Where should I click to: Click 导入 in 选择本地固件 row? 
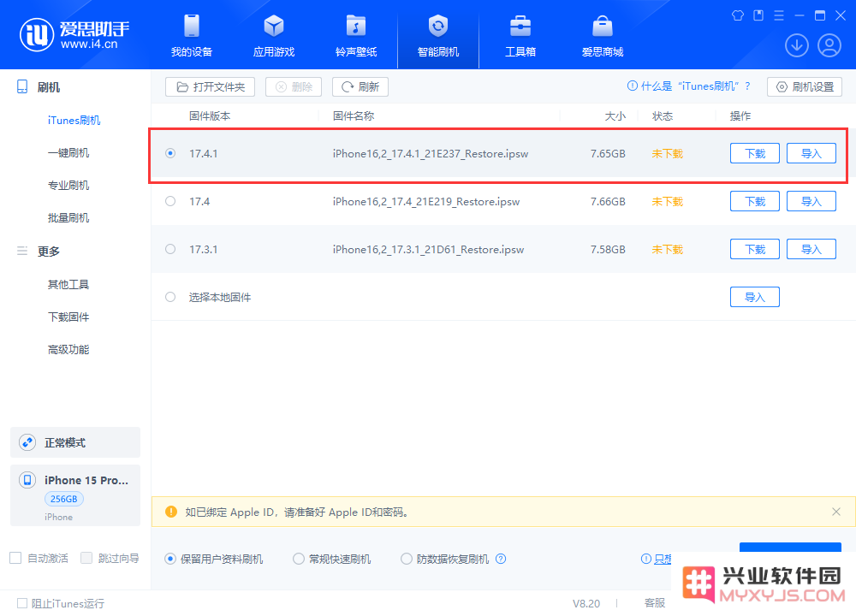(x=755, y=298)
